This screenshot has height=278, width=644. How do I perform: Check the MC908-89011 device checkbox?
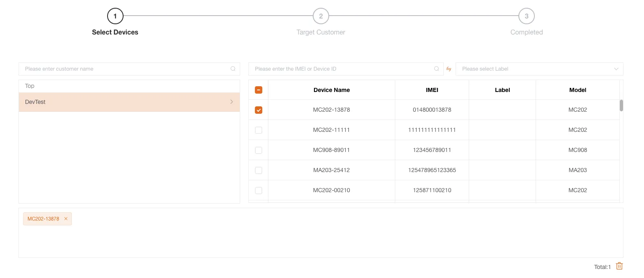click(x=259, y=150)
